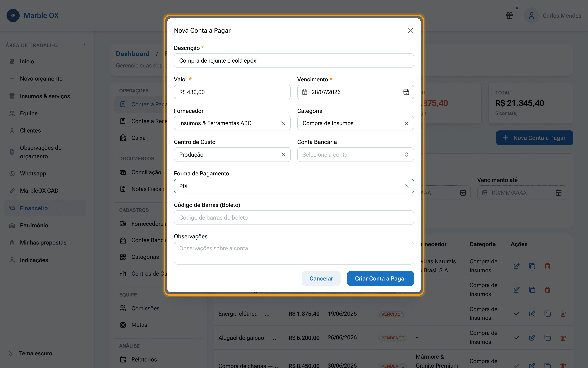Open Patrimônio
Viewport: 588px width, 368px height.
tap(45, 225)
